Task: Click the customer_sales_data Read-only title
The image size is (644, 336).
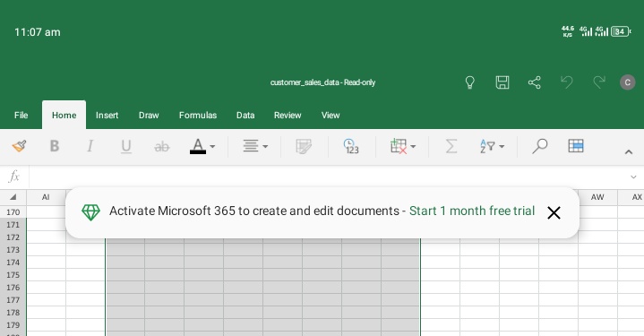Action: (x=322, y=82)
